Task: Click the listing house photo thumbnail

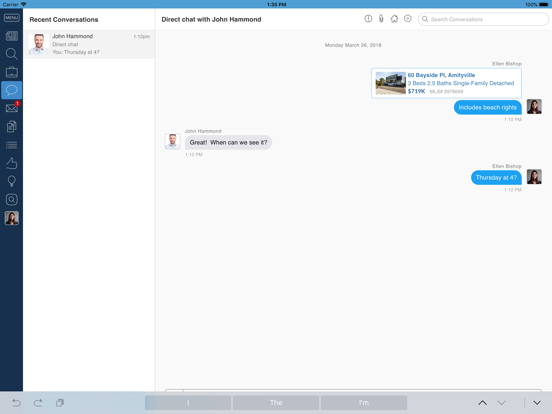Action: tap(390, 83)
